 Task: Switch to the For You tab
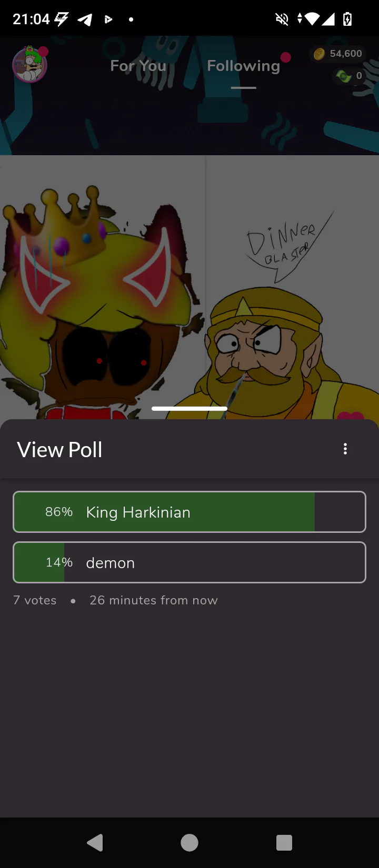138,66
